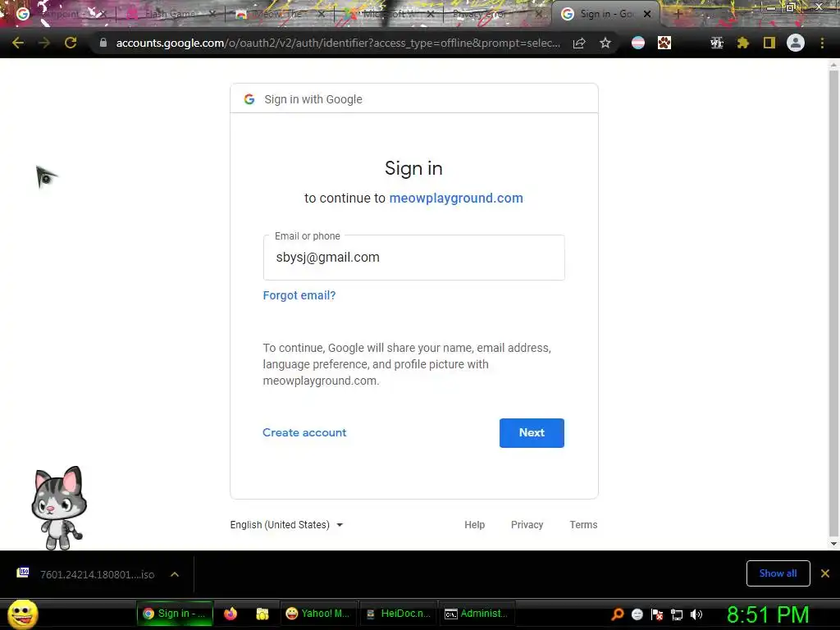Open the Chrome profile avatar menu

(x=796, y=43)
